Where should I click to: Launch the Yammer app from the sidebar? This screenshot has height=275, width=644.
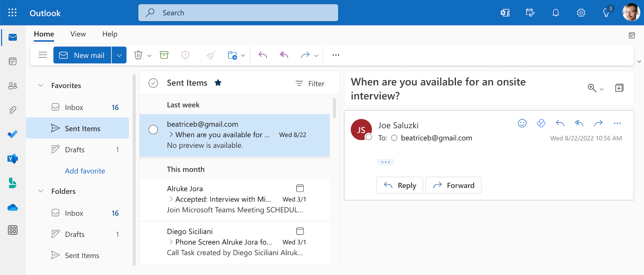(13, 158)
